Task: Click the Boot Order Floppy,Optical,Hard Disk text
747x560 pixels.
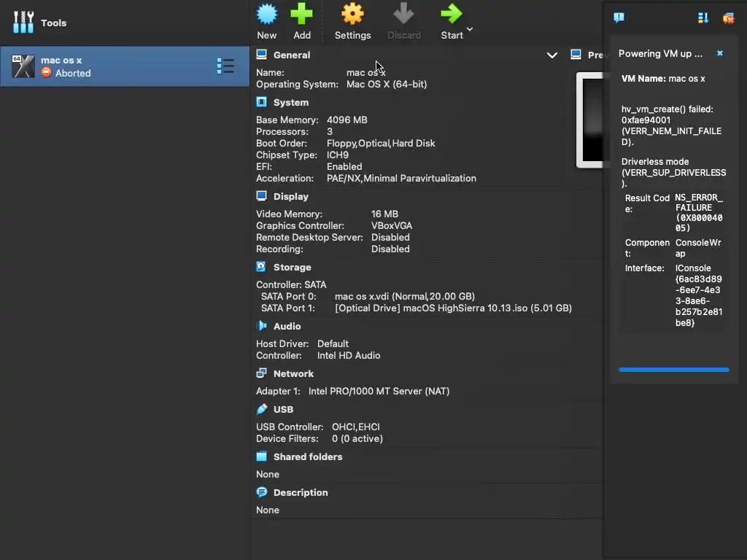Action: coord(381,144)
